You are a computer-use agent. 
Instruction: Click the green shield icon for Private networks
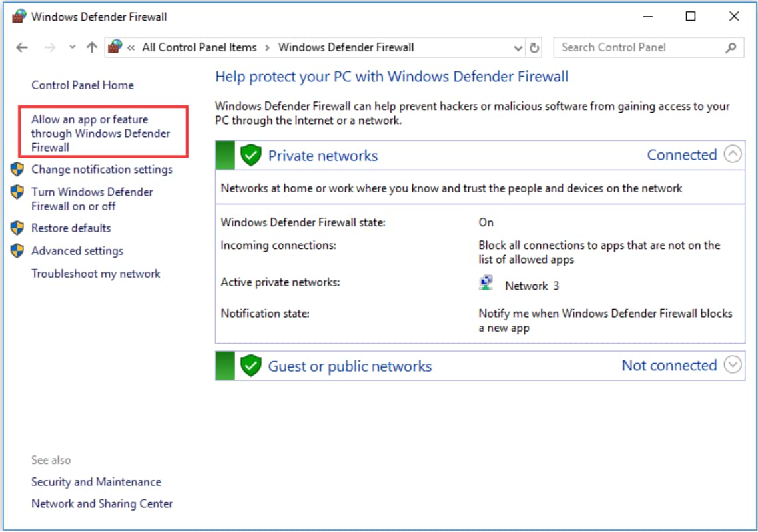(x=249, y=155)
